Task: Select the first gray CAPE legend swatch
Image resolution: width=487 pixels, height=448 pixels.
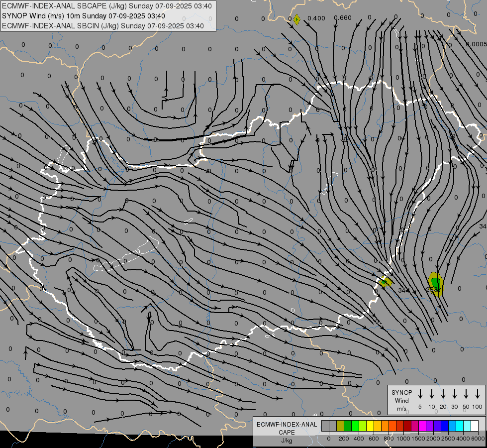Action: pyautogui.click(x=325, y=426)
